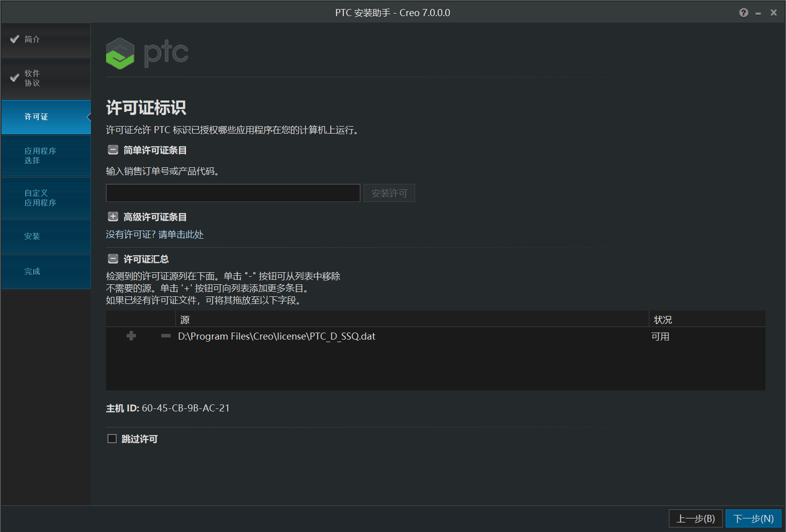
Task: Click the PTC logo
Action: pos(147,53)
